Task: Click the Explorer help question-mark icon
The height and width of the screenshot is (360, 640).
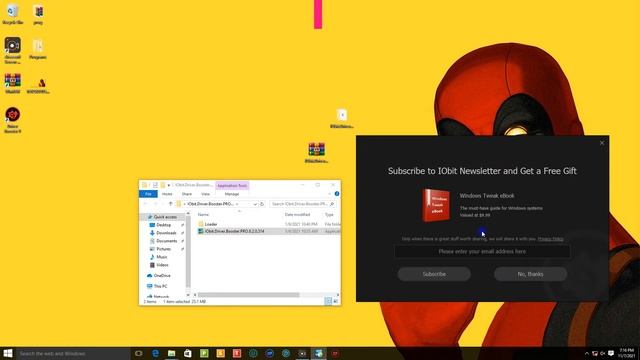Action: [337, 193]
